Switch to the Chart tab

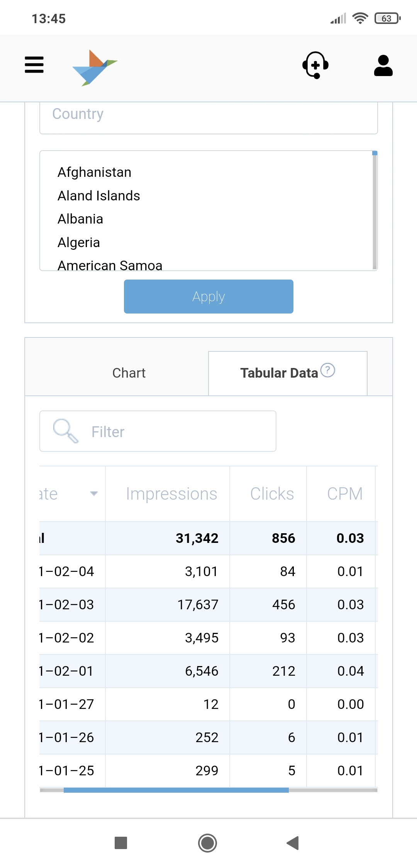click(129, 373)
